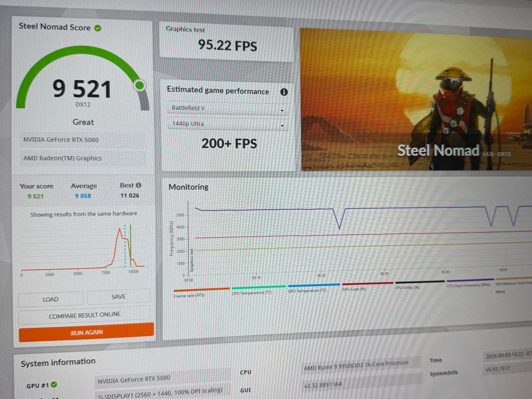Click the green score gauge indicator knob
The width and height of the screenshot is (532, 399).
(x=140, y=85)
